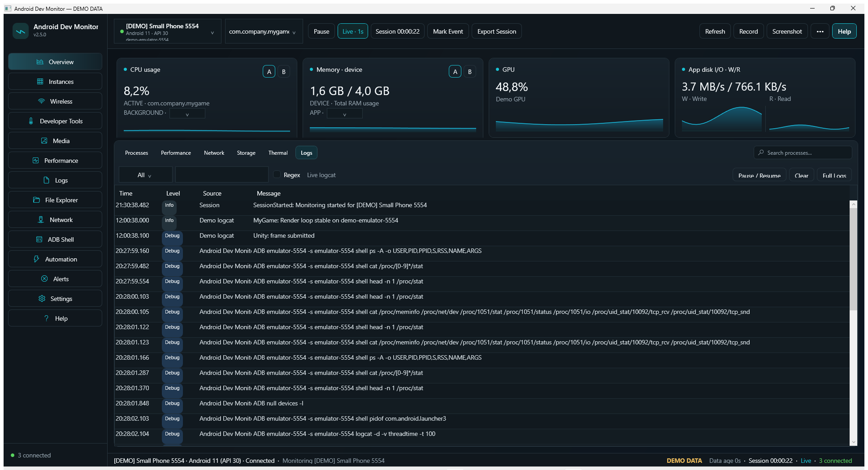Open the Overview sidebar icon
The width and height of the screenshot is (868, 470).
point(40,62)
